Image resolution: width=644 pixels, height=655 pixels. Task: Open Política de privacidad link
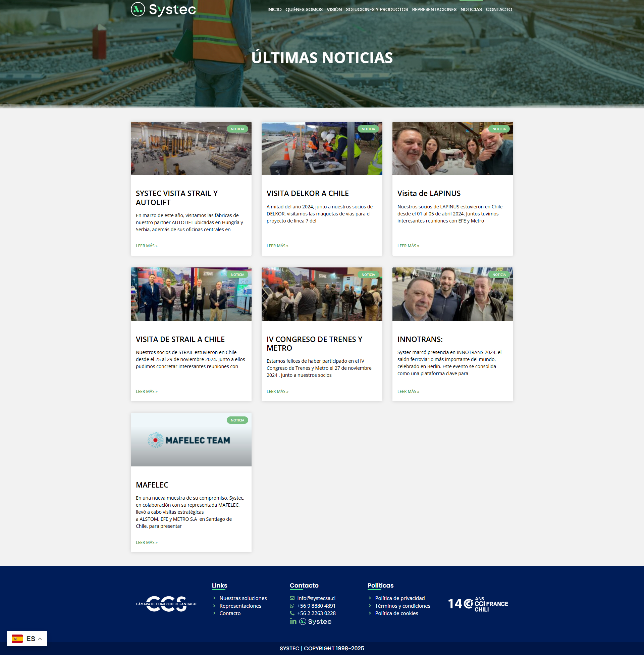coord(400,598)
